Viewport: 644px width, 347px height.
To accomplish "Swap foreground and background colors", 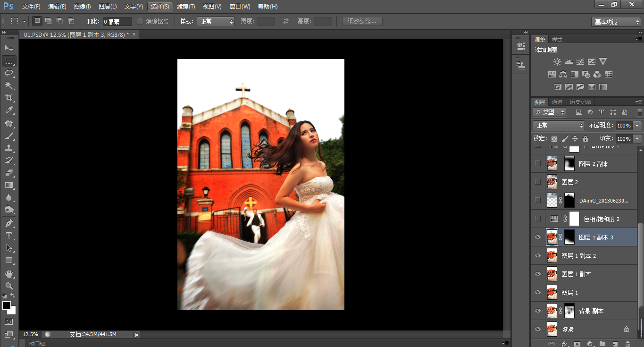I will coord(13,296).
